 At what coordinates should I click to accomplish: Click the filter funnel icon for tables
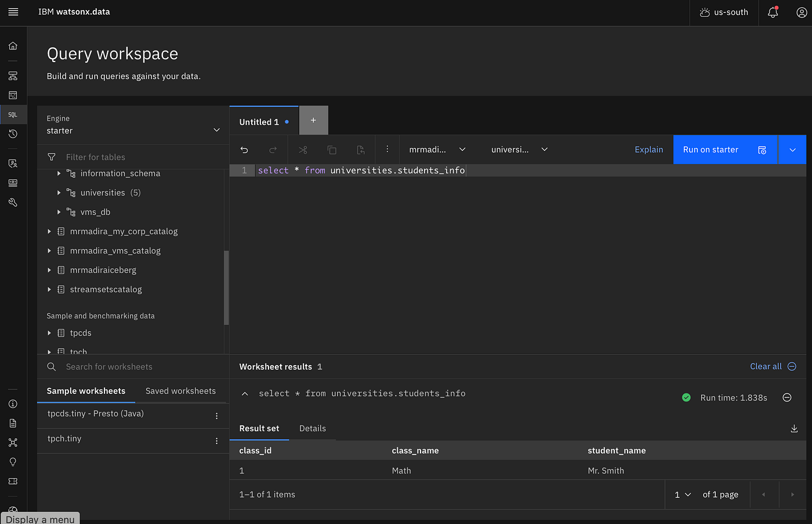pyautogui.click(x=52, y=157)
